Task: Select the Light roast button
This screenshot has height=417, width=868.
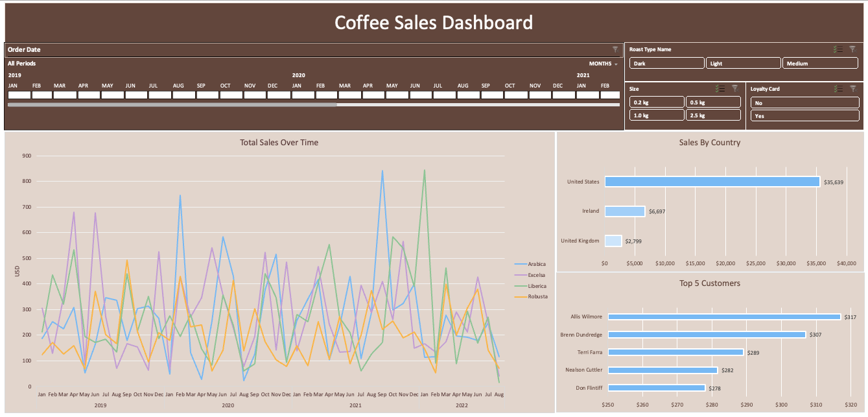Action: [x=744, y=63]
